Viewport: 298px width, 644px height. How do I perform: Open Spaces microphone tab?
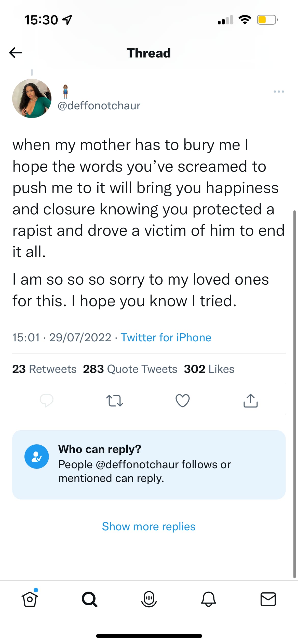click(x=149, y=599)
